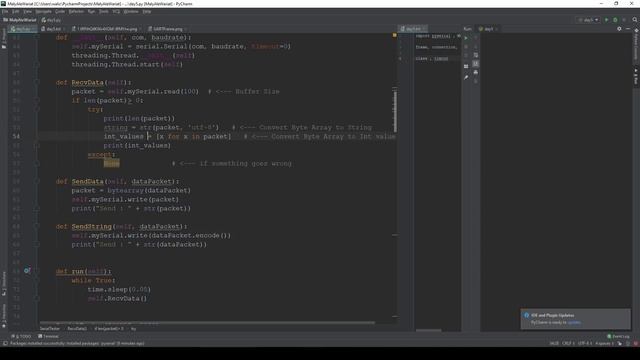Click the file encoding indicator in the status bar
Image resolution: width=640 pixels, height=360 pixels.
[x=584, y=343]
